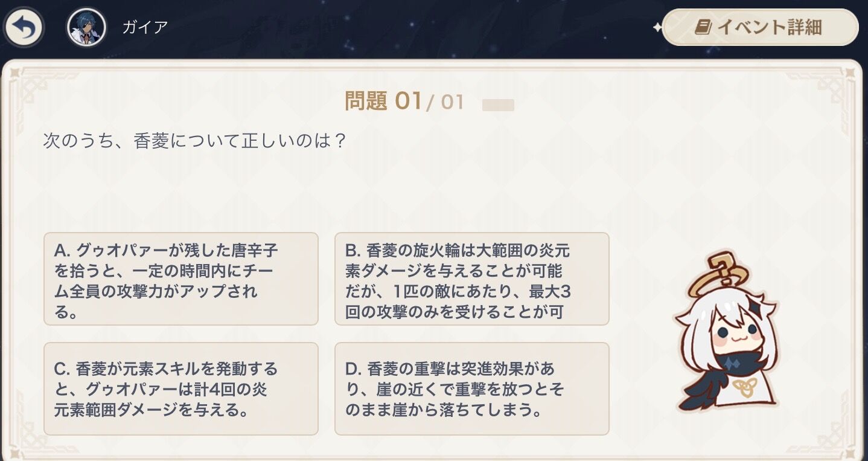Tap the Kaeya (ガイア) character avatar

pyautogui.click(x=87, y=27)
